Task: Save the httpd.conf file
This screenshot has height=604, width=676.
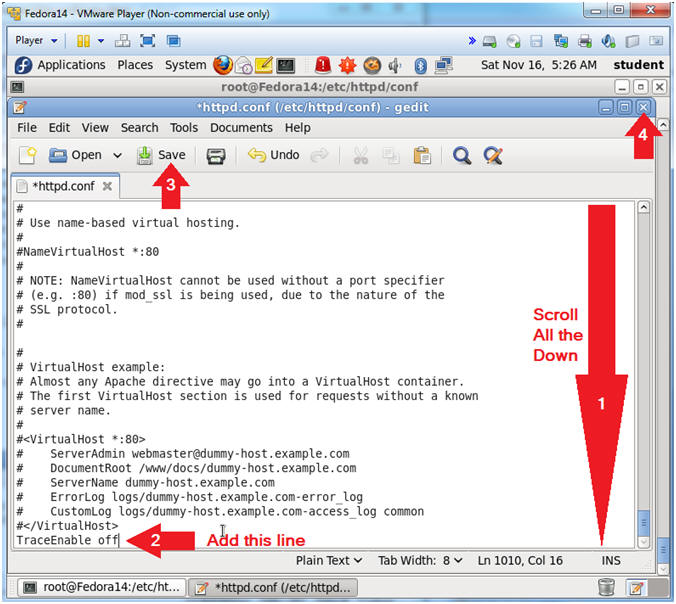Action: coord(161,155)
